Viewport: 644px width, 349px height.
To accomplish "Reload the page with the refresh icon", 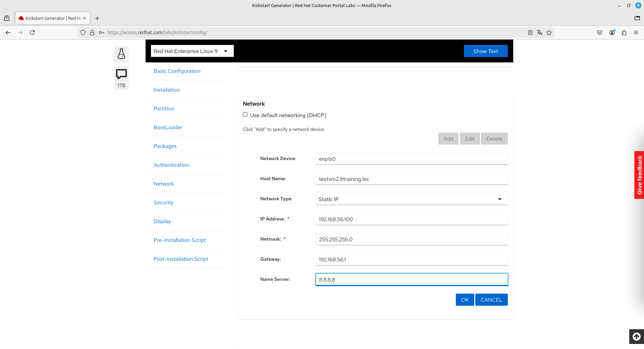I will coord(32,33).
